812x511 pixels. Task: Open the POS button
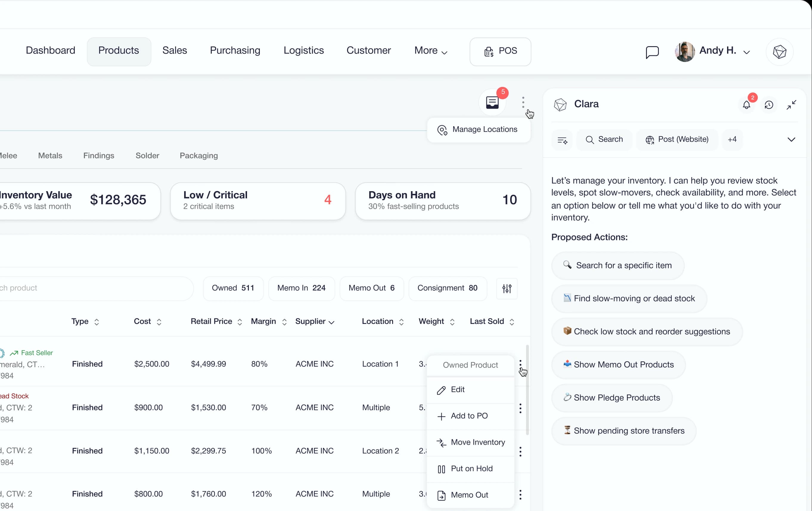coord(500,52)
